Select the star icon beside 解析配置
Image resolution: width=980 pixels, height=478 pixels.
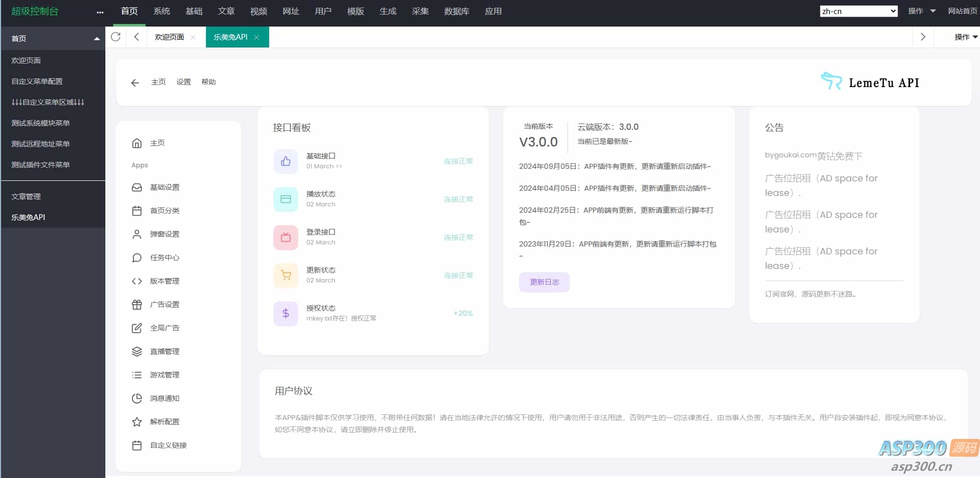[x=136, y=421]
